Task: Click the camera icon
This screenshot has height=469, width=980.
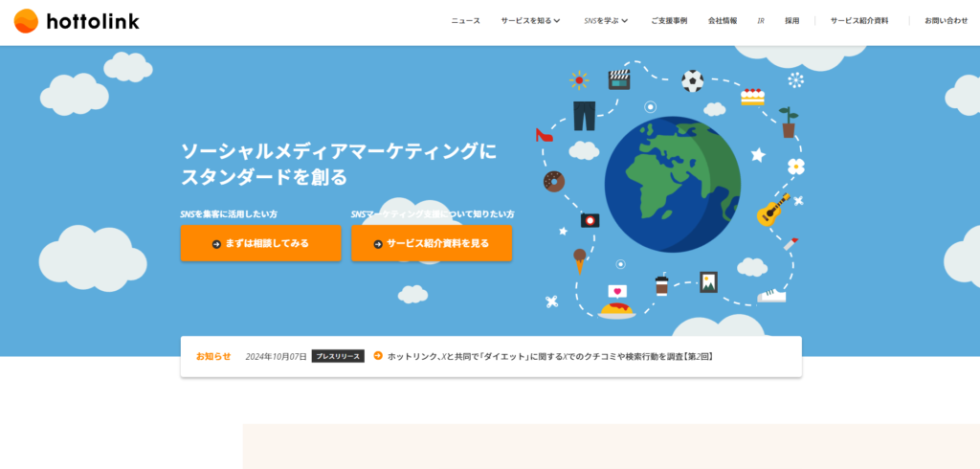Action: [590, 220]
